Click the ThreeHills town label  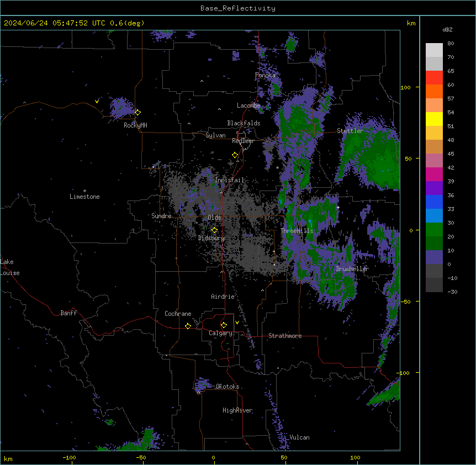297,231
